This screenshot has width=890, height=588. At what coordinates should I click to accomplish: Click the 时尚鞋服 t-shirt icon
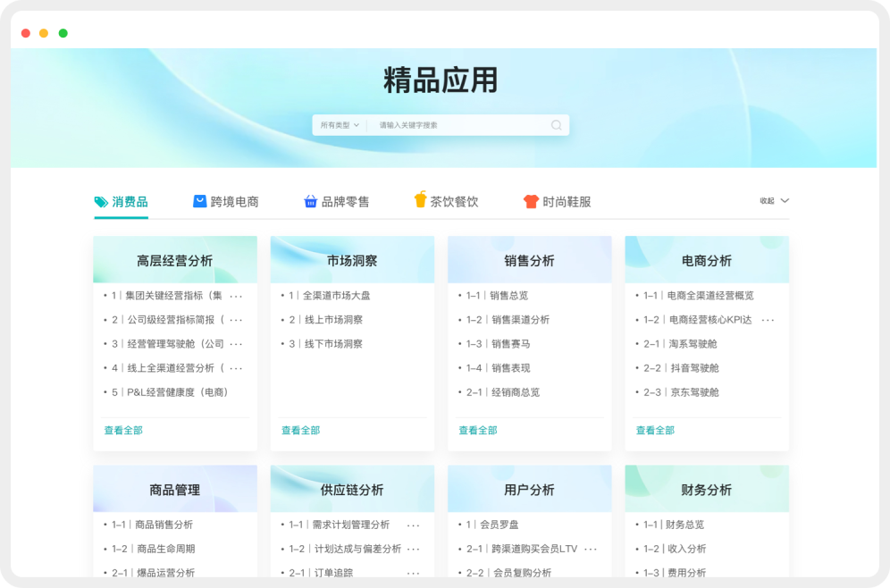pyautogui.click(x=531, y=202)
